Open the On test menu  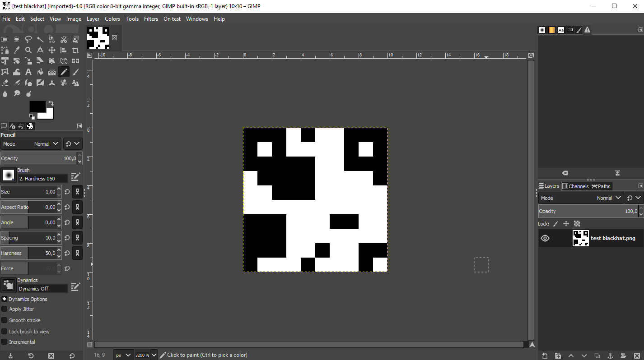[172, 19]
